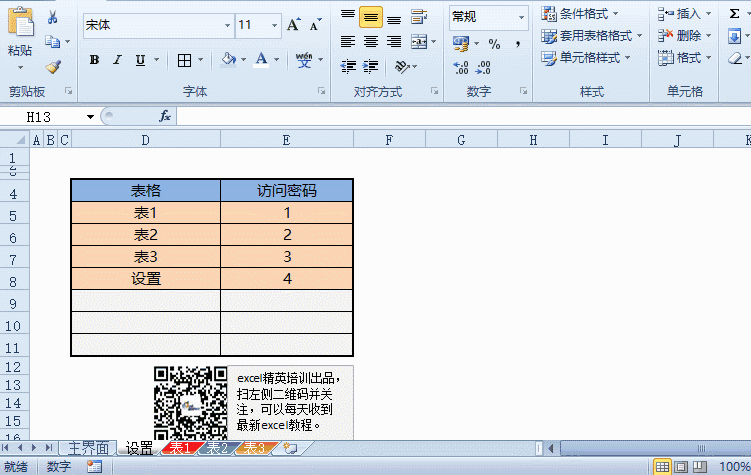Apply comma style
Image resolution: width=751 pixels, height=475 pixels.
[x=518, y=44]
